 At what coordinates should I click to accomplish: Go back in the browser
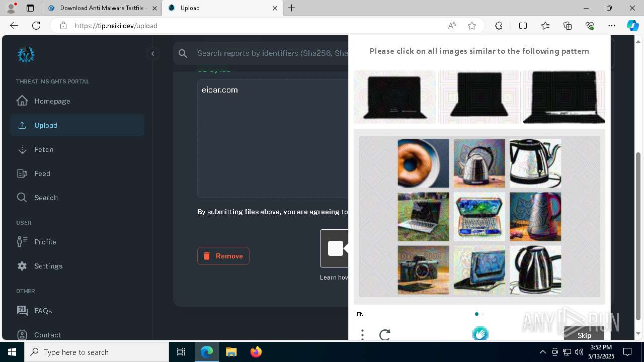(14, 26)
